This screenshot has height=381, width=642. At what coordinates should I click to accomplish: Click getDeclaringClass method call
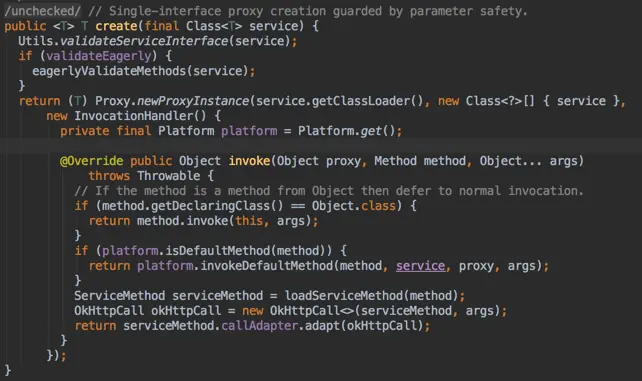click(x=210, y=206)
